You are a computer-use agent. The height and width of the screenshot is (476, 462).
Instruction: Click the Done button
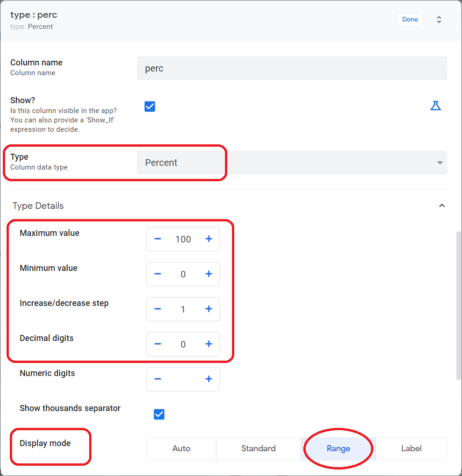pos(410,20)
